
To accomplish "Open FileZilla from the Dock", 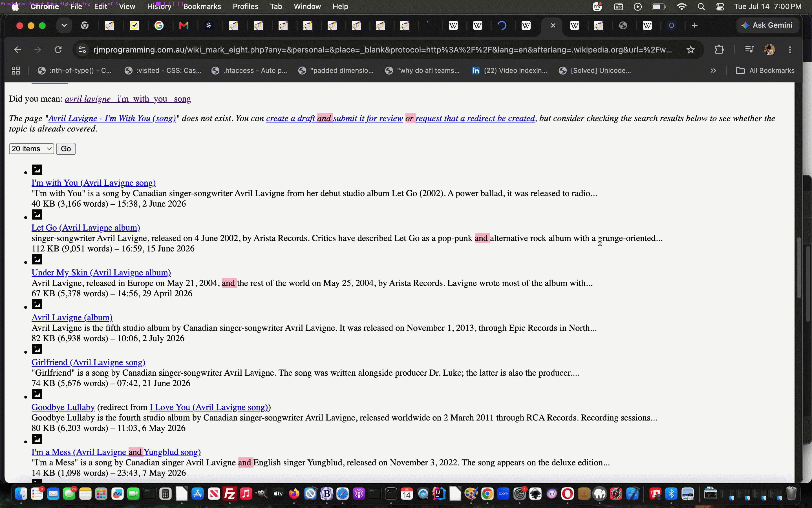I will pyautogui.click(x=230, y=494).
